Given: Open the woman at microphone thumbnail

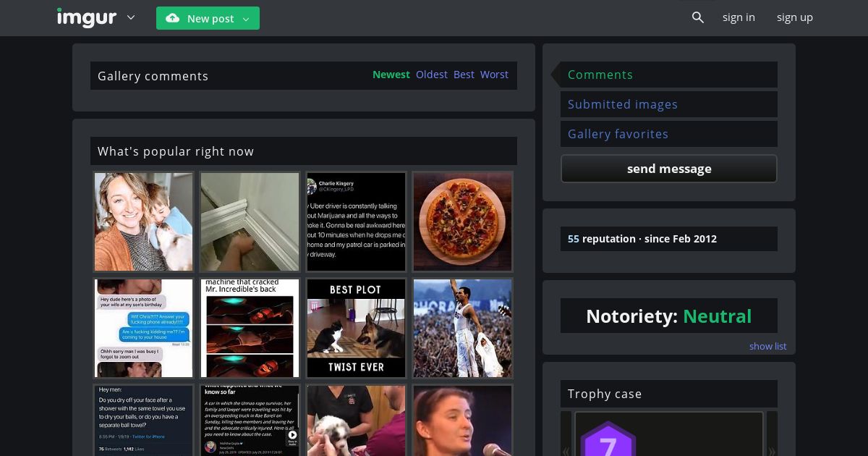Looking at the screenshot, I should [462, 420].
